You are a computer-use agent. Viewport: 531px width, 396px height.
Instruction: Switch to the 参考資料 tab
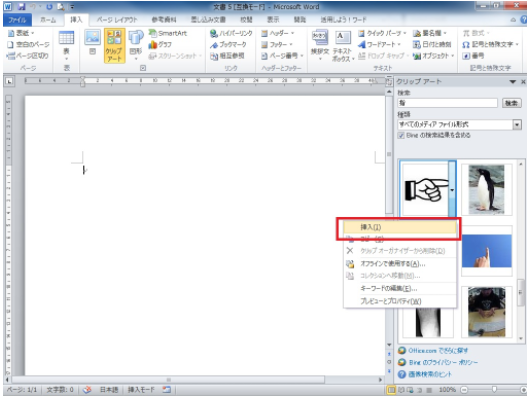tap(164, 20)
